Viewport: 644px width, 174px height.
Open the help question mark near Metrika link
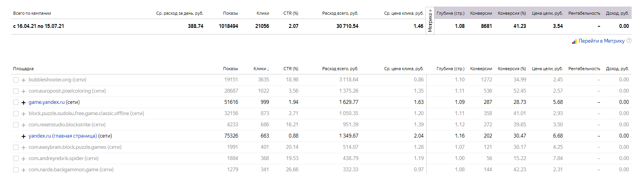coord(629,41)
